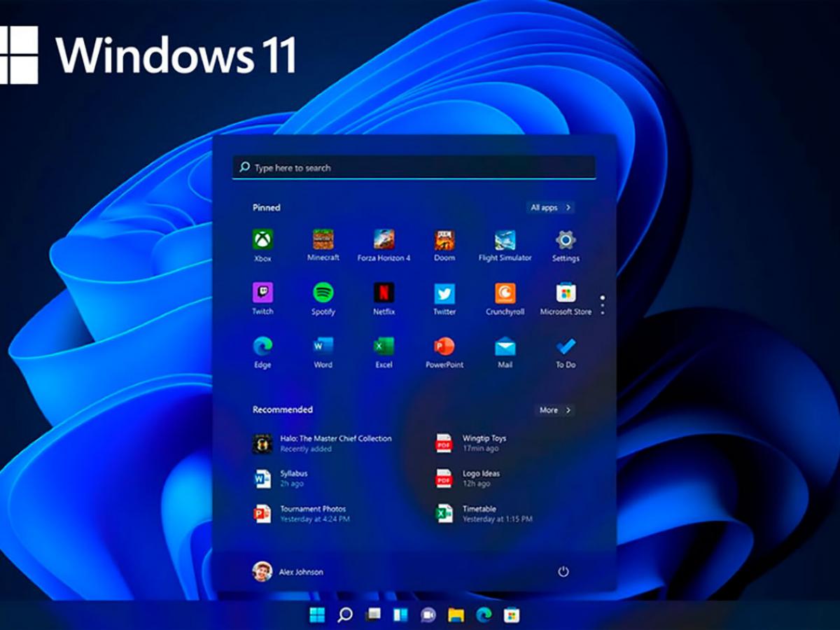Open the Syllabus Word document
Screen dimensions: 840x630
click(294, 478)
